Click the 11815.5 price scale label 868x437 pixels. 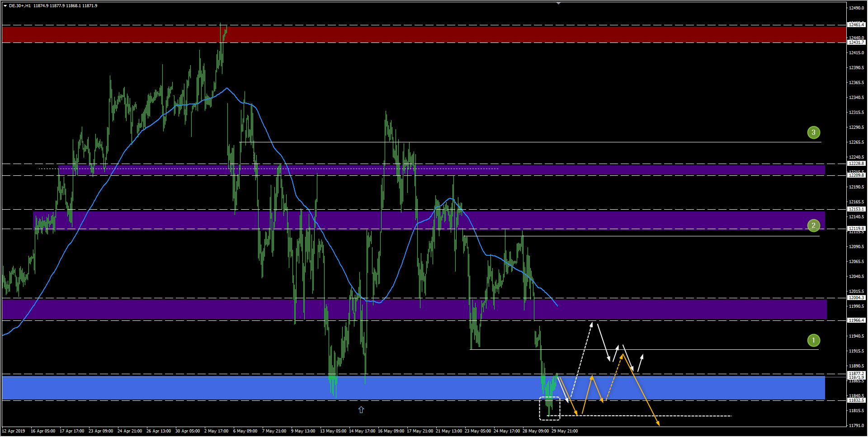click(x=856, y=411)
